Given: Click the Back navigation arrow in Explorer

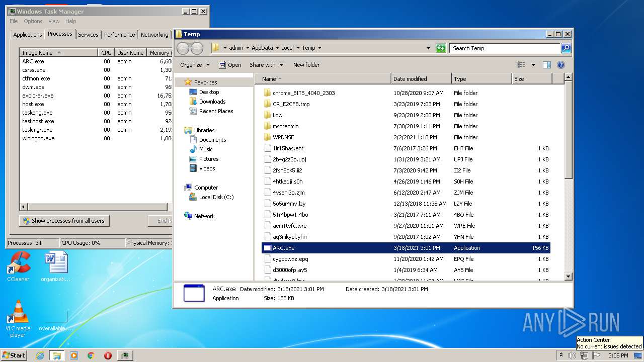Looking at the screenshot, I should point(183,48).
